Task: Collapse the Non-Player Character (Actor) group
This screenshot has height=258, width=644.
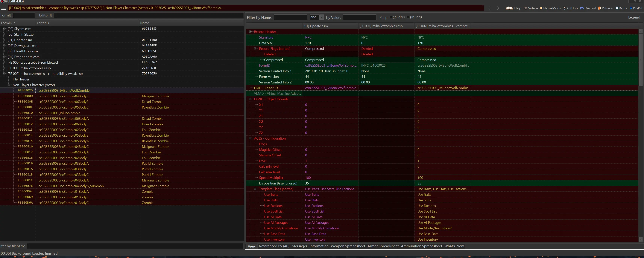Action: click(9, 85)
